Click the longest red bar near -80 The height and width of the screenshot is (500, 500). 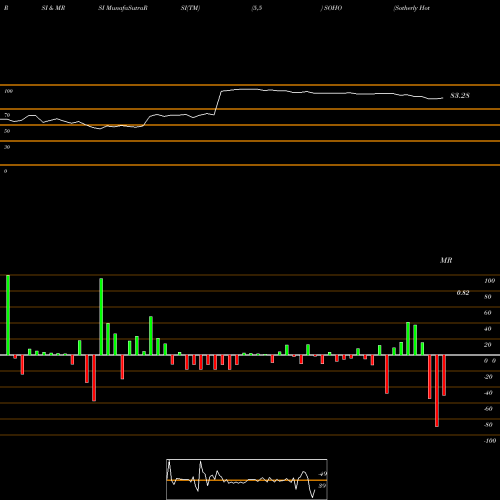pyautogui.click(x=437, y=391)
